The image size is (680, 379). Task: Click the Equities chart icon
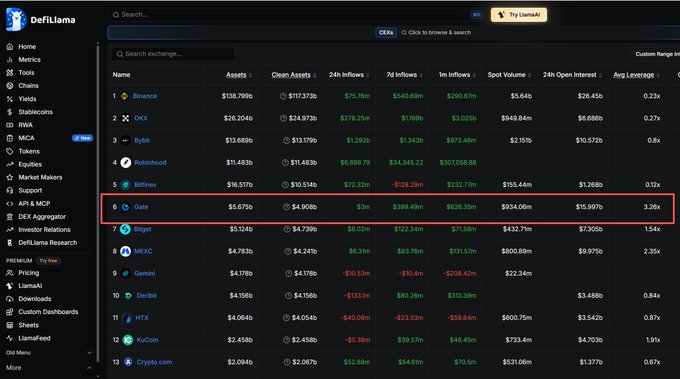[10, 164]
